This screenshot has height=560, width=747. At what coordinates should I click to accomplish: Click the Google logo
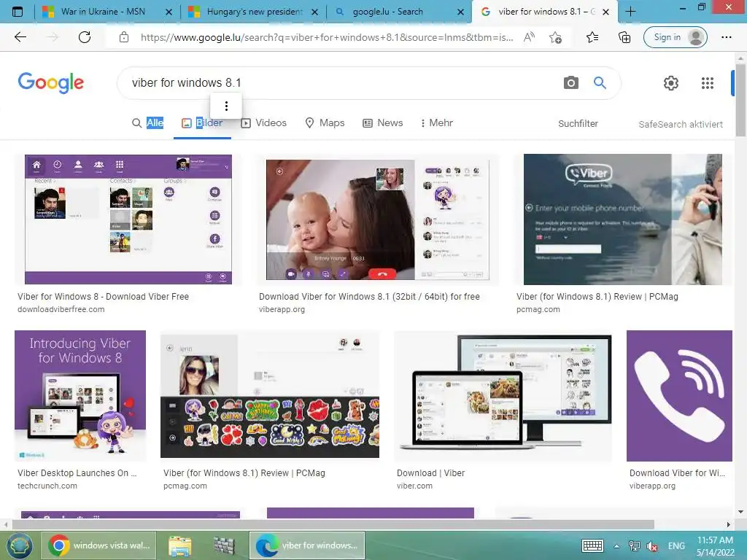[51, 83]
